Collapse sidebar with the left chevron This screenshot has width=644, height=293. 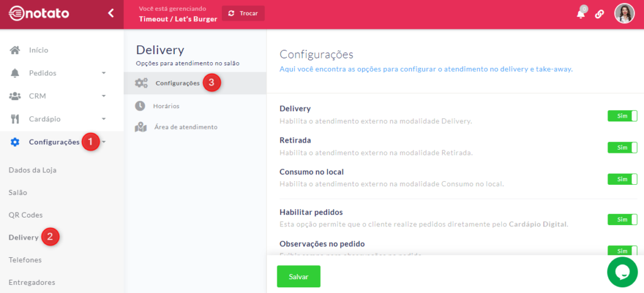pos(111,13)
